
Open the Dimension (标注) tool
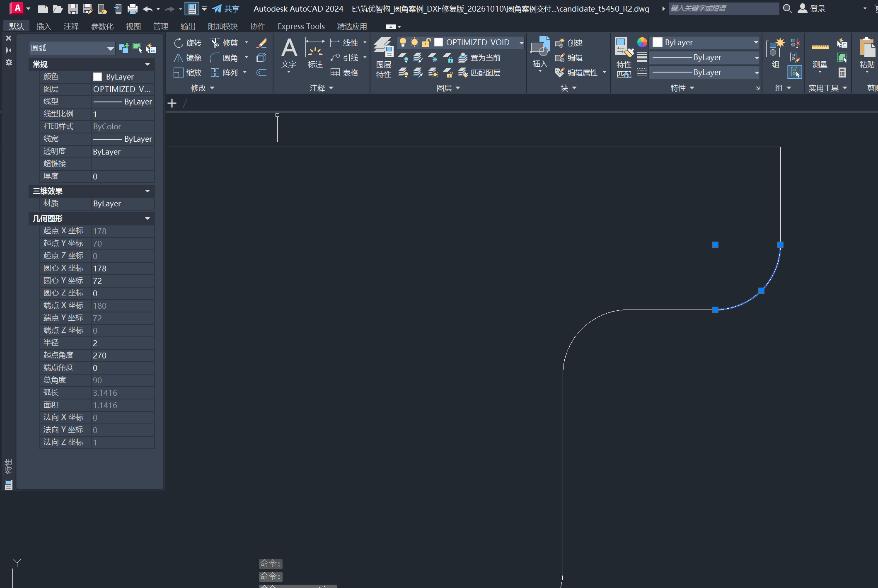tap(315, 53)
